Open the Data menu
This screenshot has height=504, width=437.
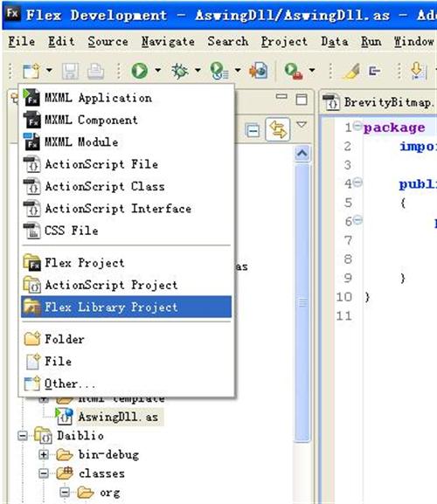pos(335,41)
